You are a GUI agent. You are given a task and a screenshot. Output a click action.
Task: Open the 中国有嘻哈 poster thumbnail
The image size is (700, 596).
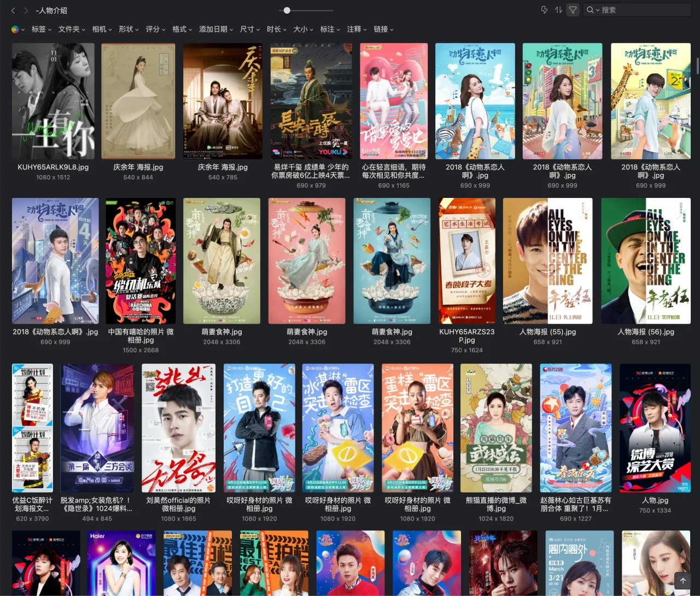coord(141,261)
